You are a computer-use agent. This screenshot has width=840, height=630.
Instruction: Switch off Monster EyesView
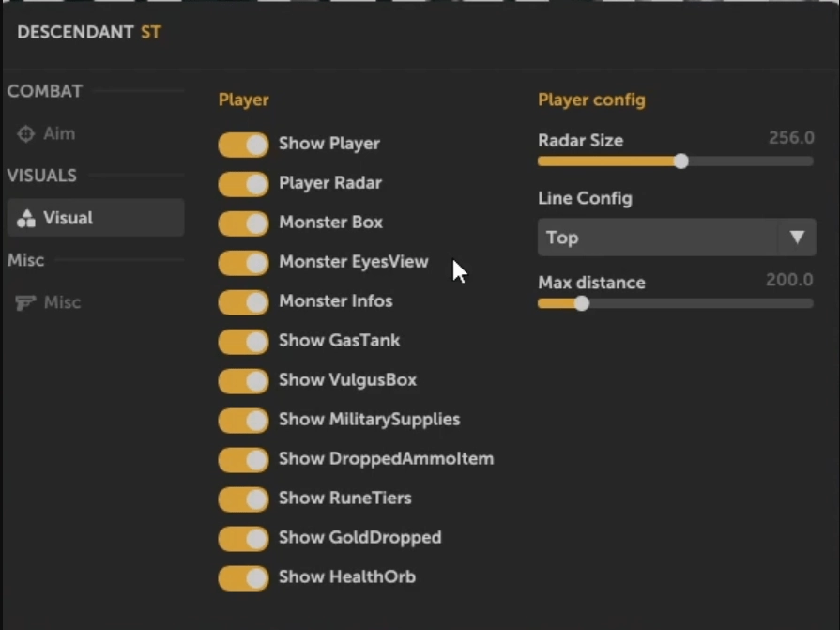[x=243, y=263]
